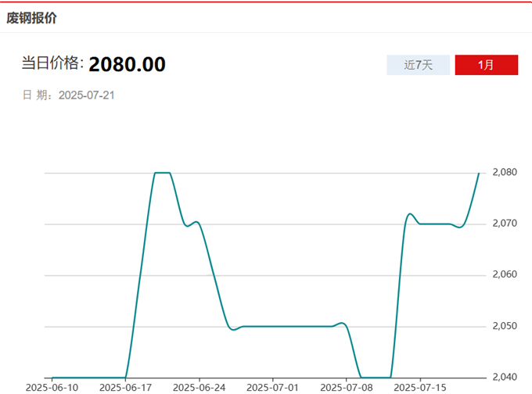Select x-axis date label 2025-06-24
Screen dimensions: 532x394
pyautogui.click(x=199, y=387)
